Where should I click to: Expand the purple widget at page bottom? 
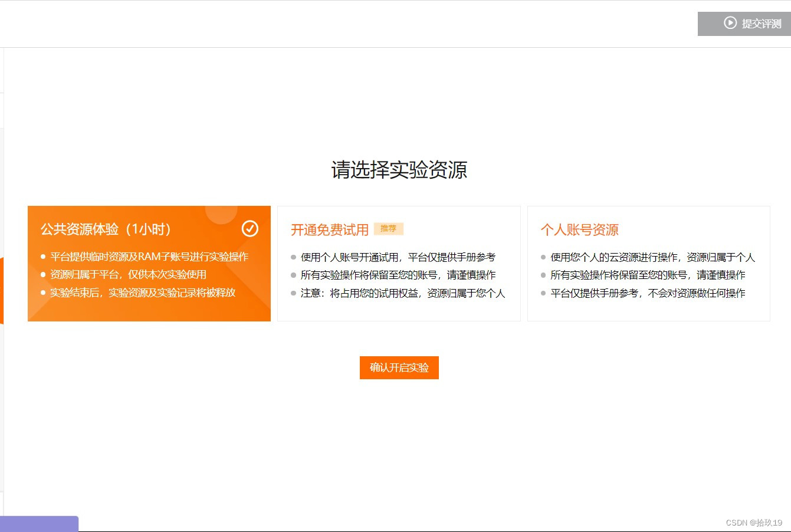pos(38,524)
